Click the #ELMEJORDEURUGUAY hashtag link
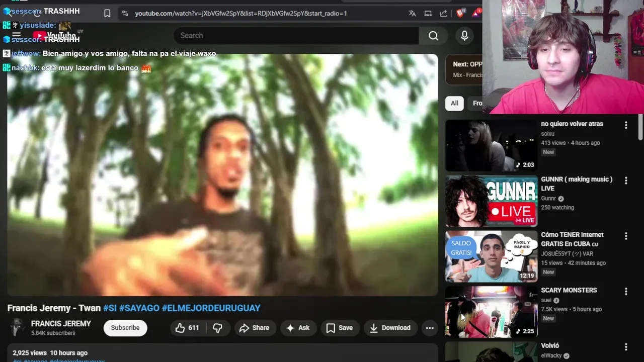The image size is (644, 362). pyautogui.click(x=211, y=308)
